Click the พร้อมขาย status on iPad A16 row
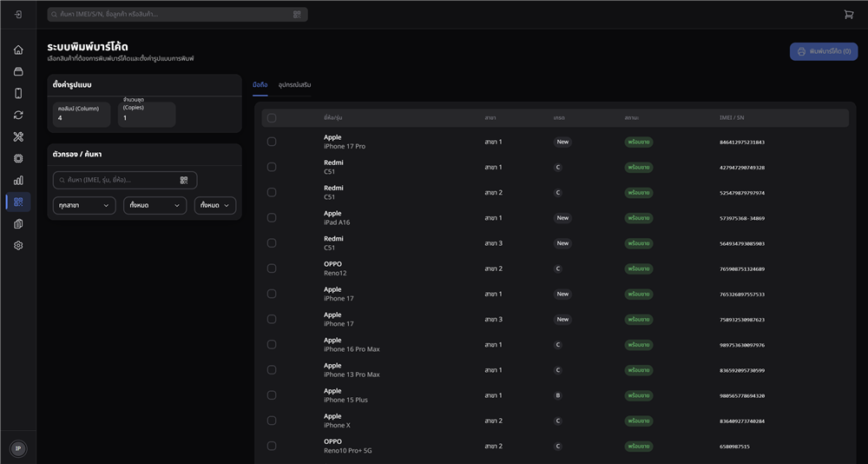The height and width of the screenshot is (464, 868). (x=639, y=218)
